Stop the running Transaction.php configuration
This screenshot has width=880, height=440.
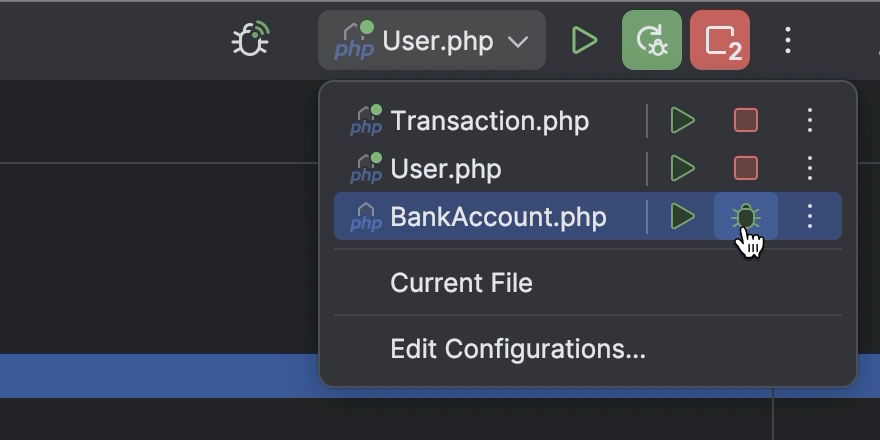coord(745,121)
